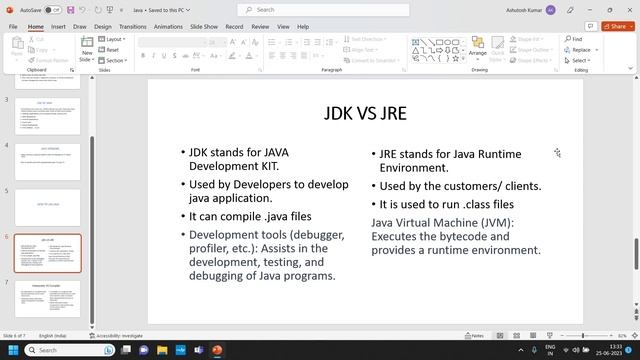Toggle text Shadow formatting
Screen dimensions: 640x360
point(175,56)
